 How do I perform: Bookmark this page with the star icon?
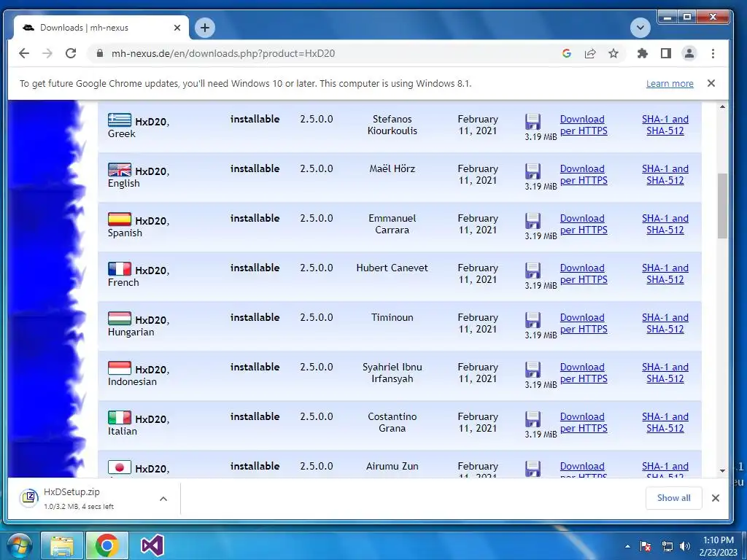614,53
